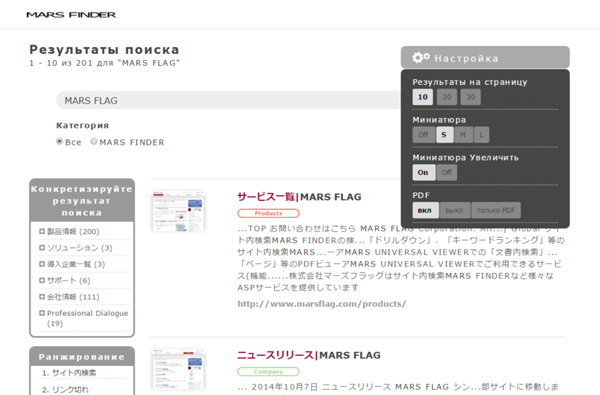Click the 導入企業一覧 (3) filter icon
This screenshot has width=600, height=395.
(x=42, y=264)
